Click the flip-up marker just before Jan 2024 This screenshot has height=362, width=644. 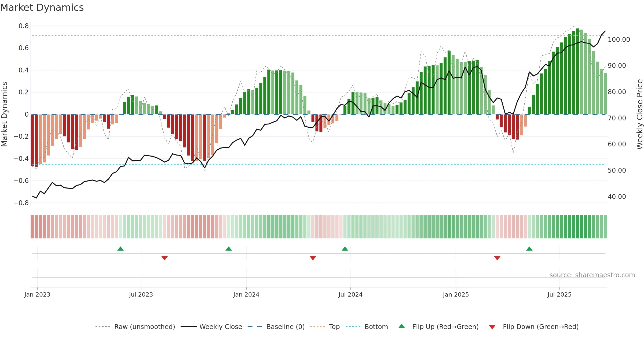pos(229,249)
